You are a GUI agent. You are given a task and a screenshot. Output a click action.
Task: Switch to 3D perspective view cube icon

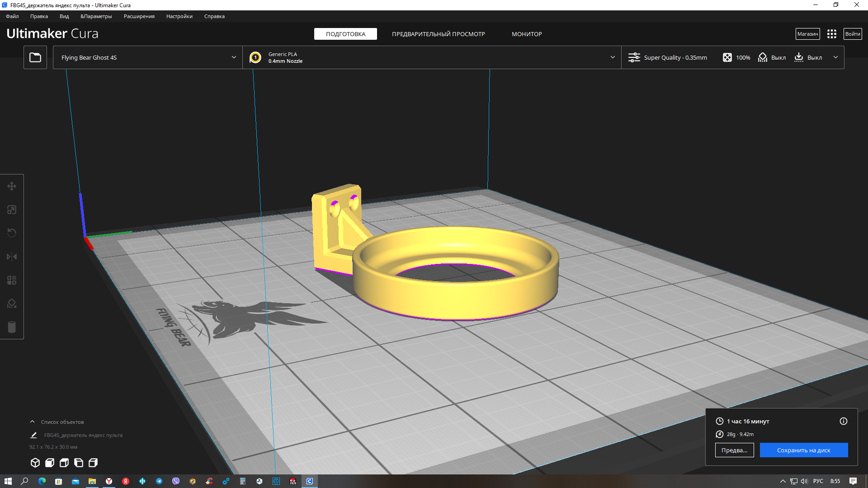[x=35, y=463]
